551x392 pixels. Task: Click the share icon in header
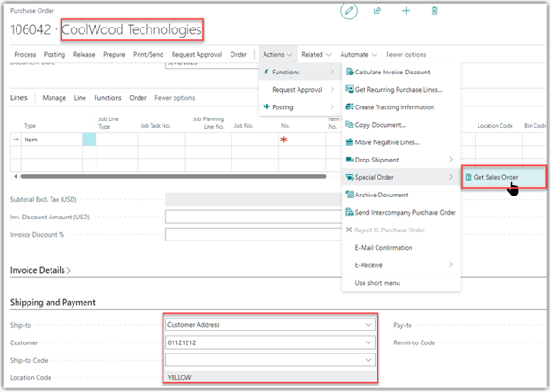pos(377,10)
